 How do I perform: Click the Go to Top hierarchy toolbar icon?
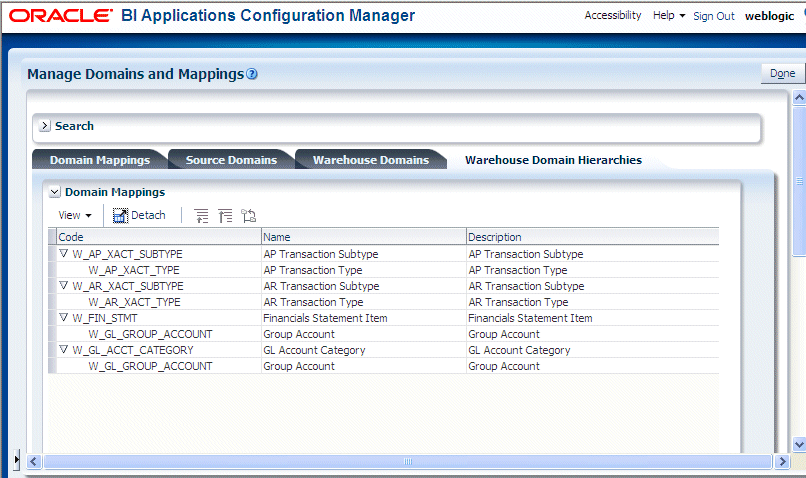(x=225, y=216)
